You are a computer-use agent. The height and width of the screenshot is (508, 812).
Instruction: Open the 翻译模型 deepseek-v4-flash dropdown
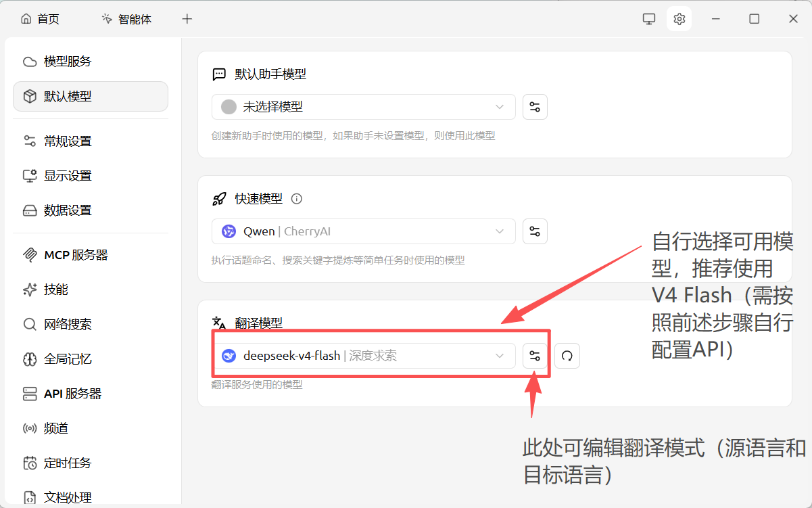364,356
